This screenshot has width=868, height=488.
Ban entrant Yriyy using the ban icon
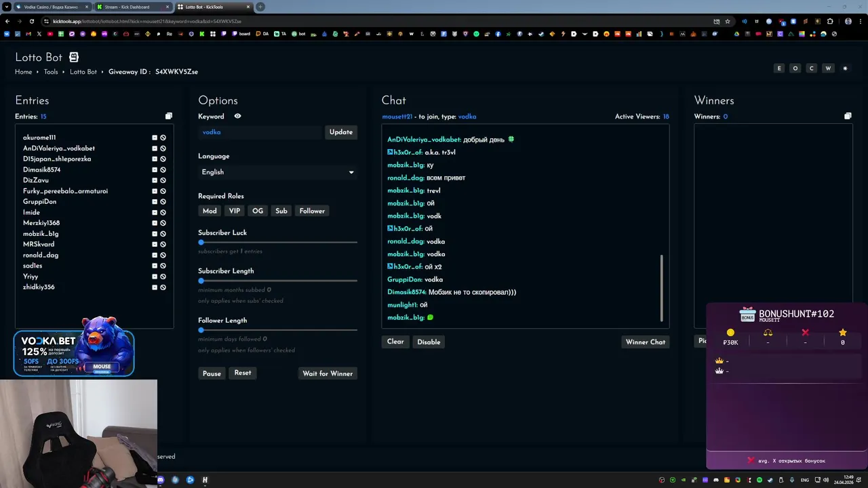tap(163, 277)
